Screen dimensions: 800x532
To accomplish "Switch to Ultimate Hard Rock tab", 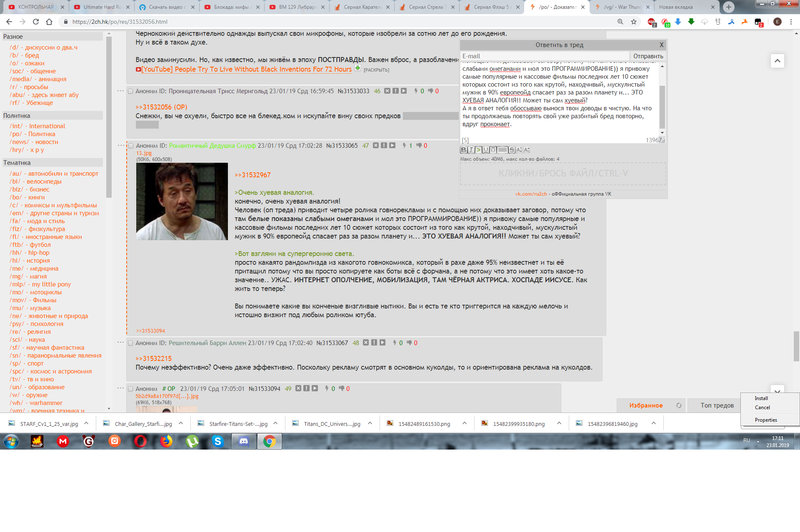I will point(101,7).
